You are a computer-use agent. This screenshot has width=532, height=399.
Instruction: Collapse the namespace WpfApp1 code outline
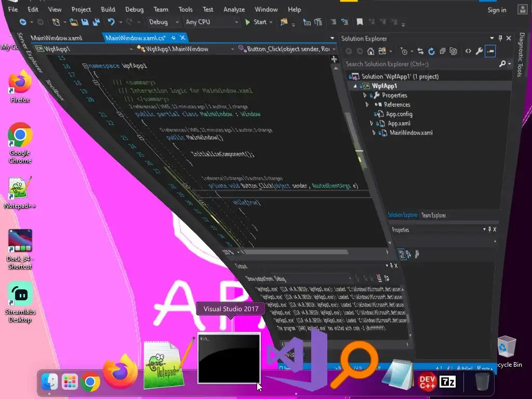tap(85, 66)
